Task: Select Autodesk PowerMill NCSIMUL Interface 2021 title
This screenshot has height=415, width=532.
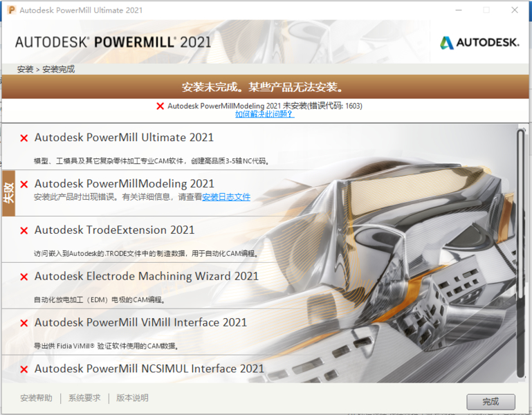Action: click(x=149, y=369)
